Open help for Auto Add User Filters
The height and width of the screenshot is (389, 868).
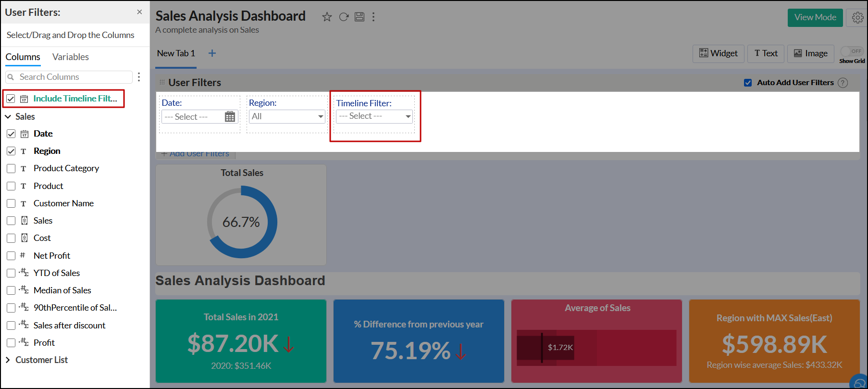point(843,83)
